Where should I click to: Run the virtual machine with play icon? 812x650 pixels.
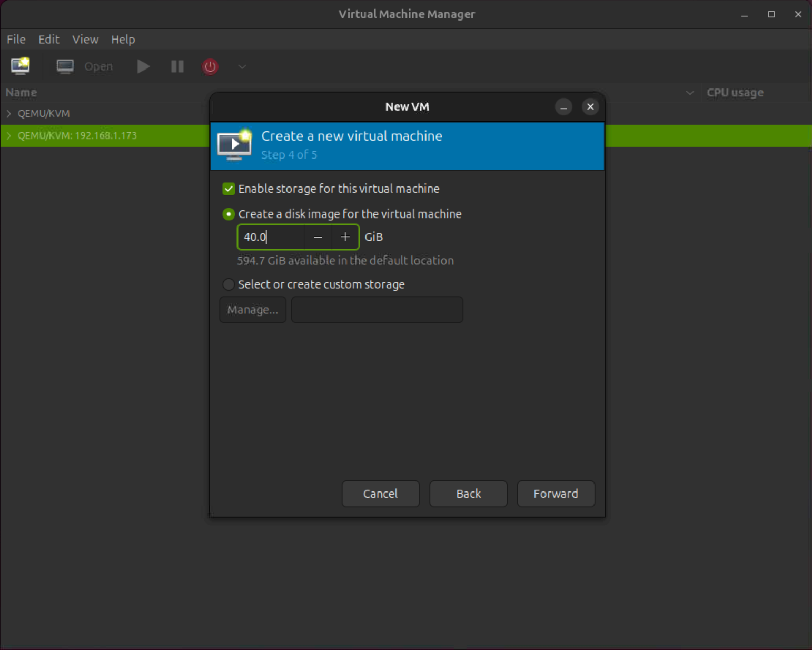(143, 66)
